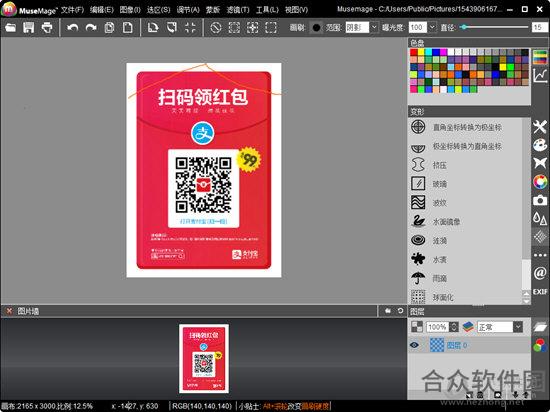Click the deformation list scrollbar down arrow

[x=526, y=301]
